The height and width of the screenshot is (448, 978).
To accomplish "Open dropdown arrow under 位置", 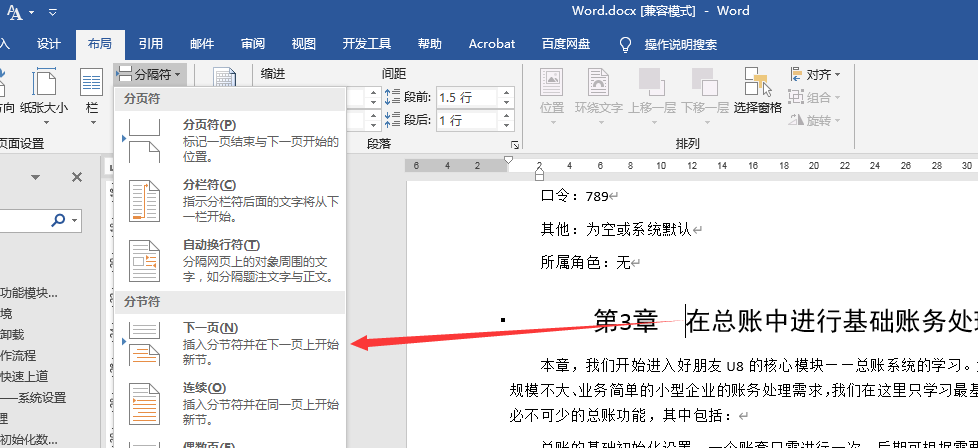I will point(552,122).
